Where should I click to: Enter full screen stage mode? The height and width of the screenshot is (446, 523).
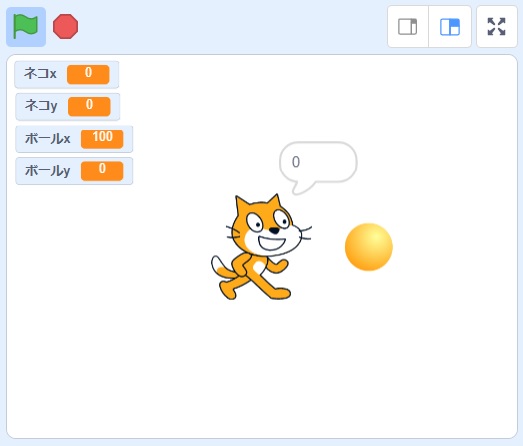coord(497,27)
